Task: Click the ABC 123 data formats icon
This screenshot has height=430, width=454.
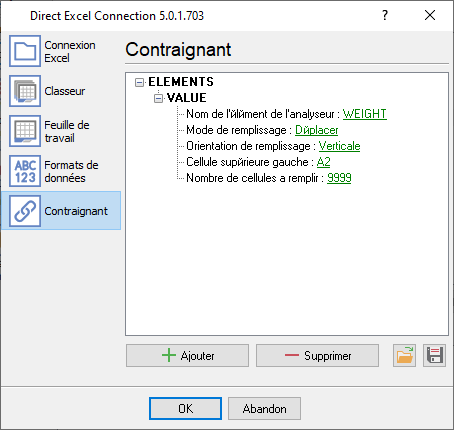Action: [25, 171]
